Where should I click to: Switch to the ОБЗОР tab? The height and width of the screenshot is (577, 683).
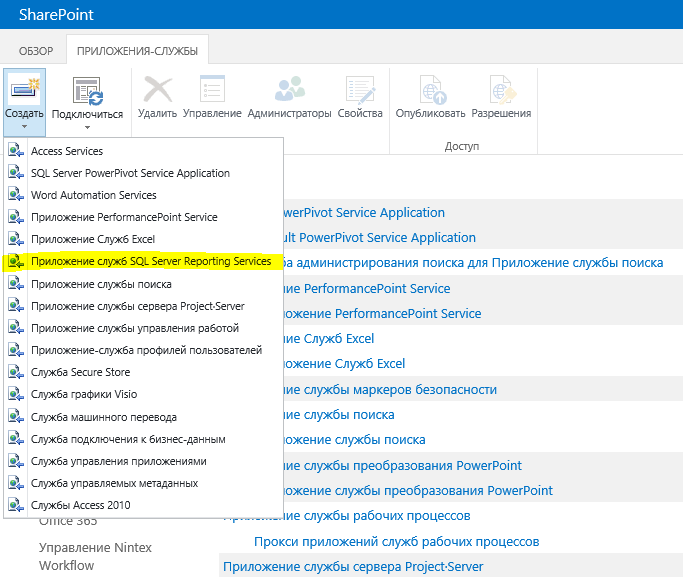(x=36, y=51)
